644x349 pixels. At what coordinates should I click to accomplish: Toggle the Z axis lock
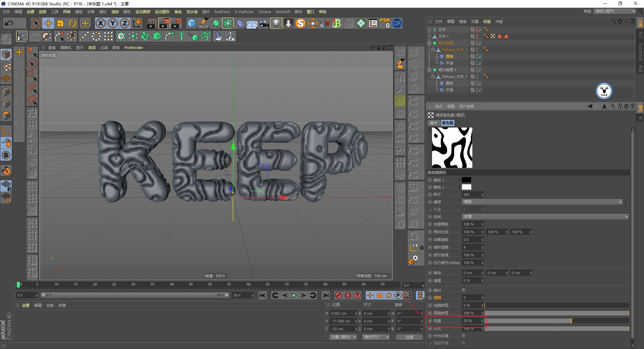(125, 23)
